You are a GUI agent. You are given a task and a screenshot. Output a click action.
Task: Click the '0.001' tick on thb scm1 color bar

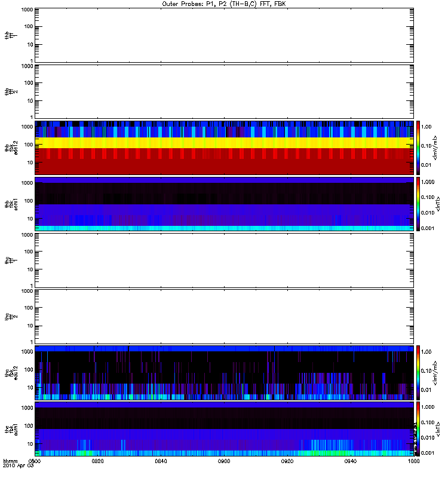[x=428, y=228]
